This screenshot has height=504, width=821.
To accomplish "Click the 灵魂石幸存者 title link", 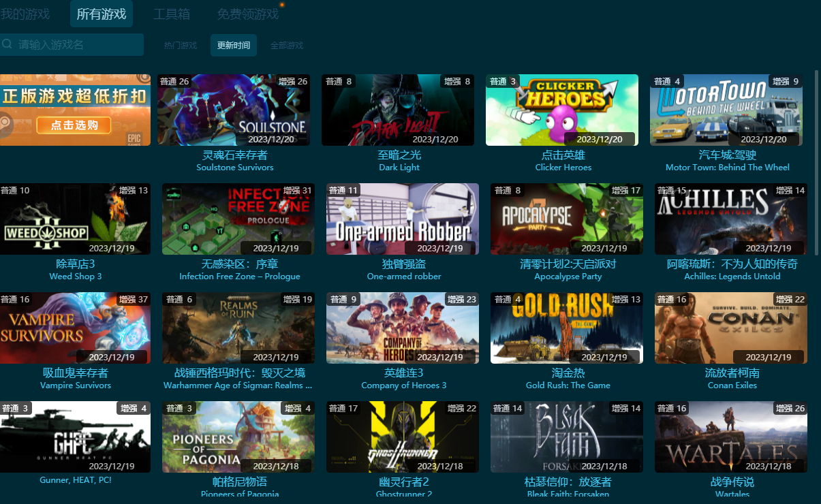I will coord(235,155).
